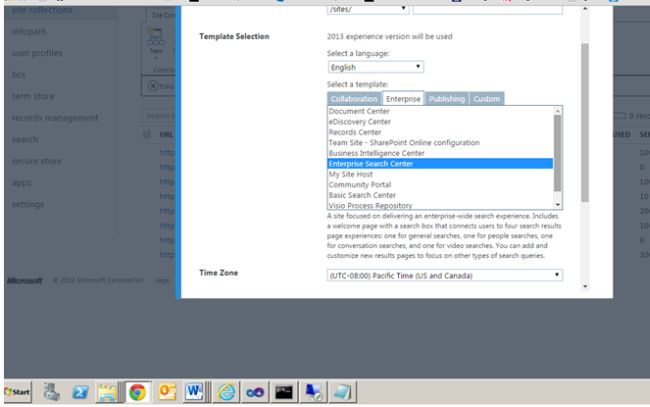650x407 pixels.
Task: Open apps in the admin sidebar
Action: (22, 183)
